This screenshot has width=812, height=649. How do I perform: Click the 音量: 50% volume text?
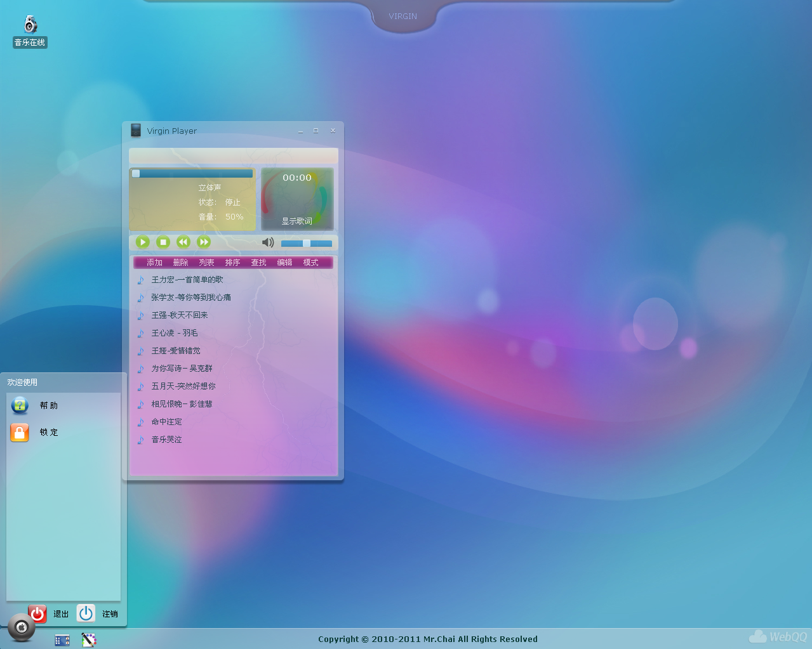(221, 217)
